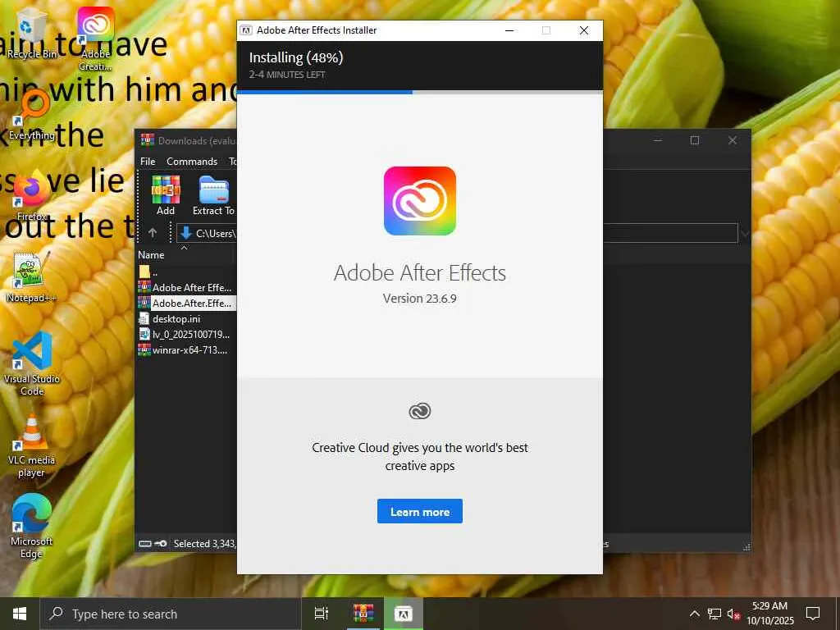Image resolution: width=840 pixels, height=630 pixels.
Task: Select the 'Adobe.After.Effe...' highlighted file
Action: tap(186, 304)
